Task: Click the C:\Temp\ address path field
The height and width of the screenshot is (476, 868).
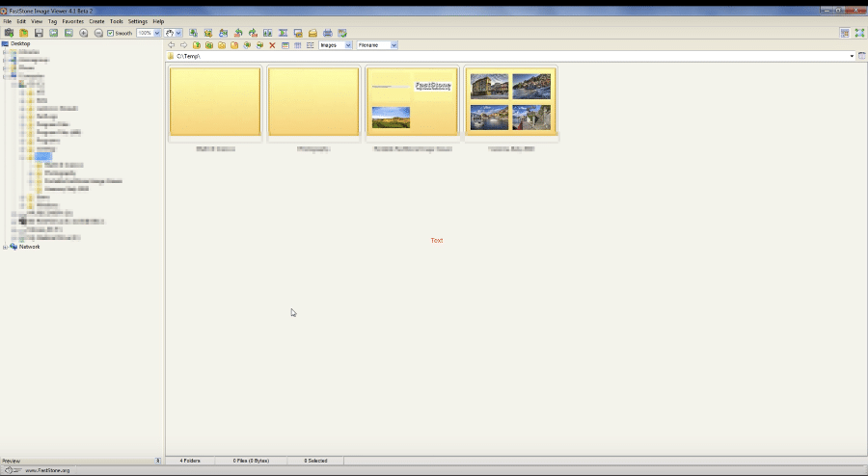Action: coord(482,57)
